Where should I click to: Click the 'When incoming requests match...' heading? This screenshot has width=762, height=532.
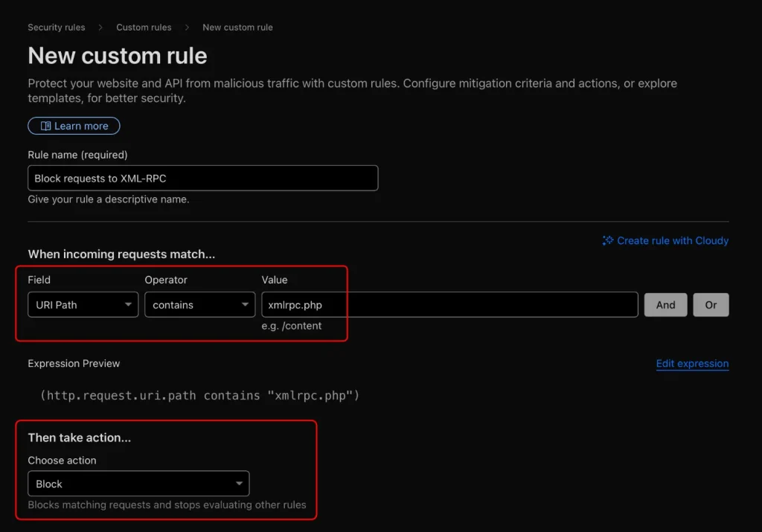pyautogui.click(x=121, y=254)
